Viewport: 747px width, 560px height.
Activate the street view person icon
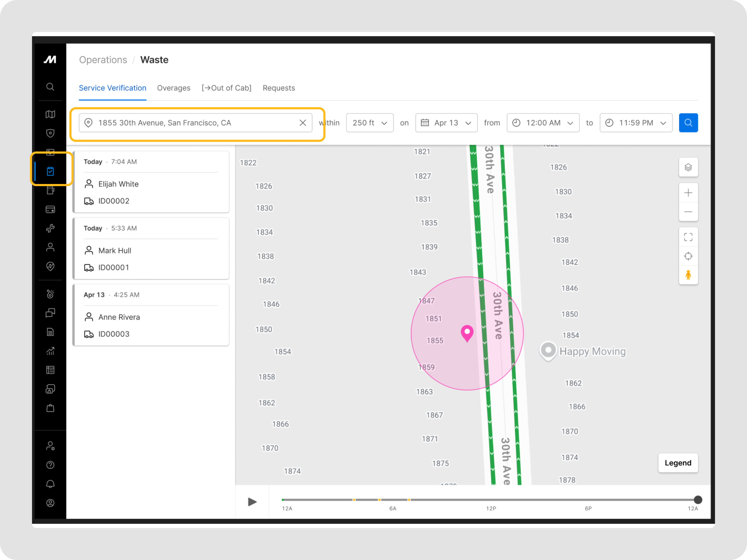688,275
